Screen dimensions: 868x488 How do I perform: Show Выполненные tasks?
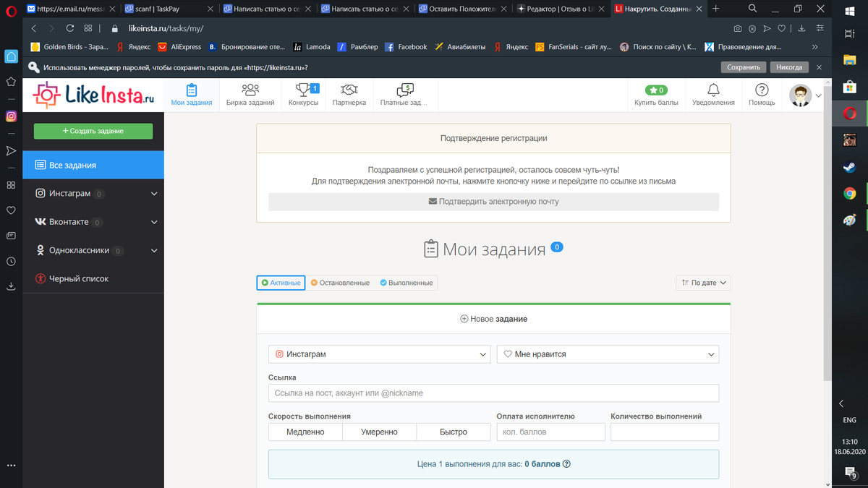[x=407, y=283]
